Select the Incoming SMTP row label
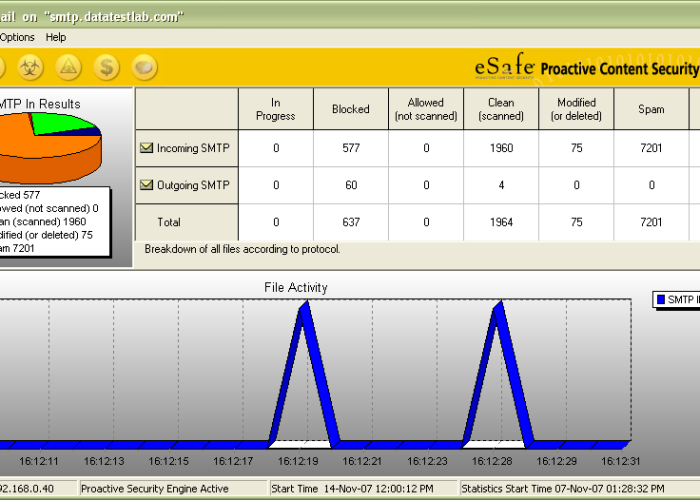The image size is (700, 500). pyautogui.click(x=192, y=148)
